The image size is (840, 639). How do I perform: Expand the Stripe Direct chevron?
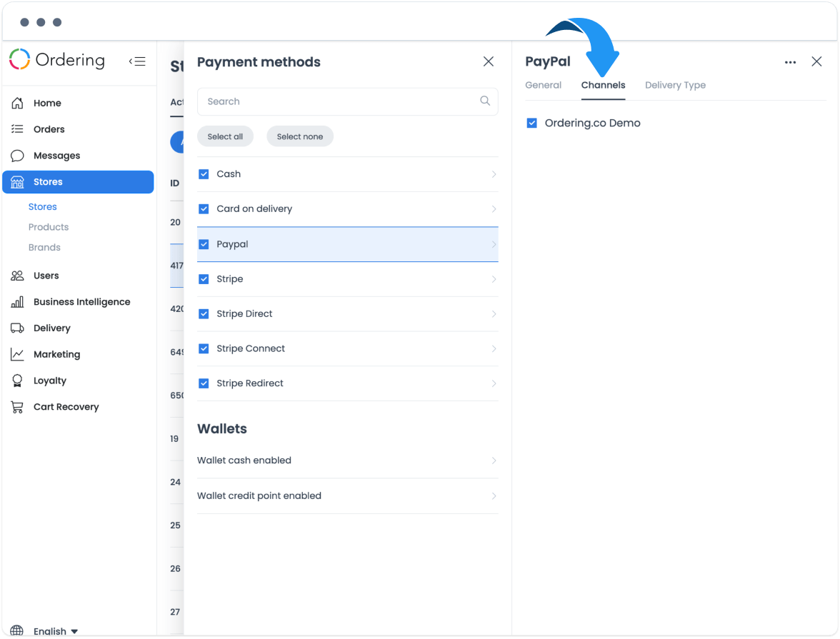coord(494,314)
